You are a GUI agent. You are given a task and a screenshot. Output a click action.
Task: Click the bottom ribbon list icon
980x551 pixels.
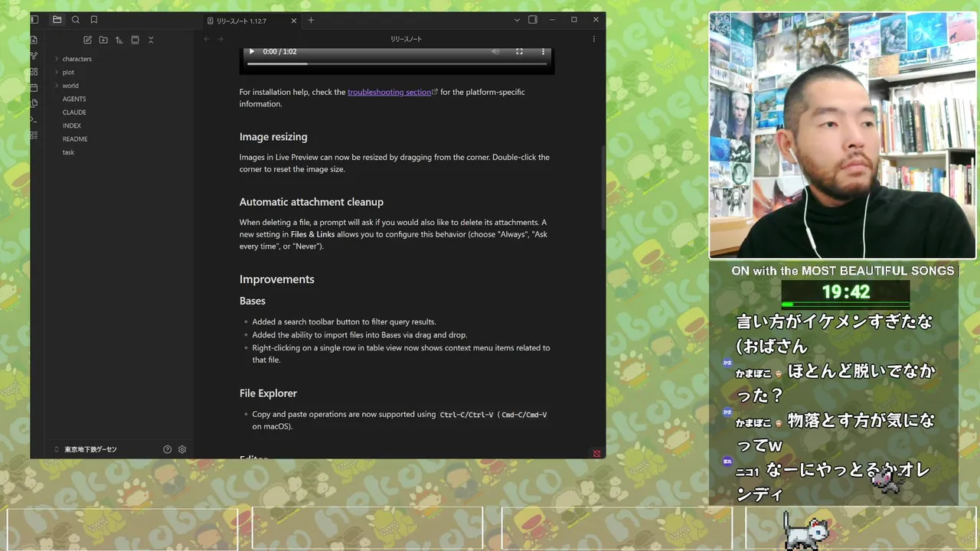click(34, 135)
